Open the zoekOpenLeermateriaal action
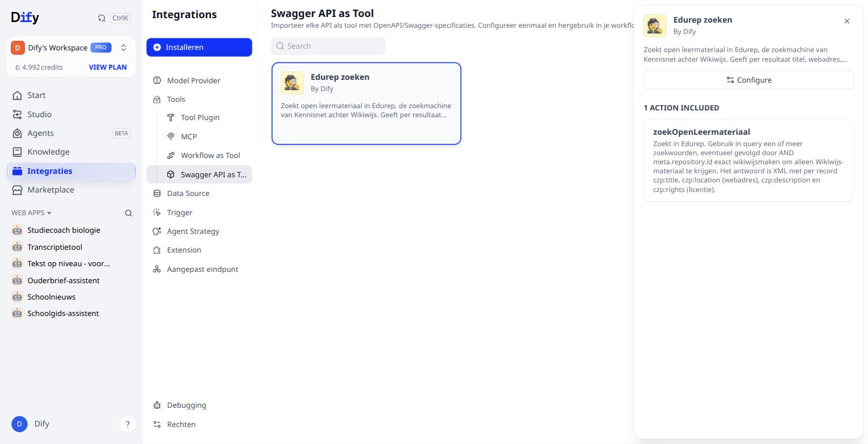This screenshot has width=868, height=444. (x=748, y=160)
